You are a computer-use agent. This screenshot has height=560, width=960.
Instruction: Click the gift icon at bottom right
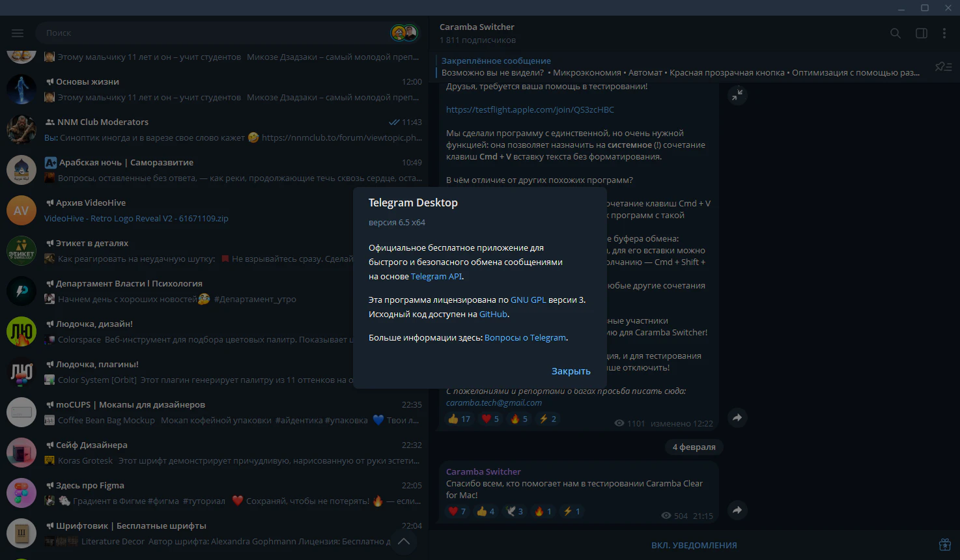(944, 545)
